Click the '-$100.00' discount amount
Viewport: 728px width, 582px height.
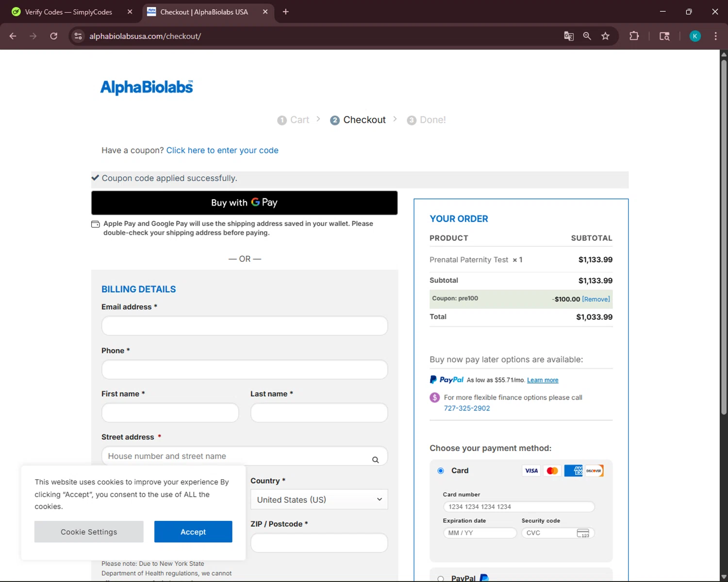[x=566, y=299]
